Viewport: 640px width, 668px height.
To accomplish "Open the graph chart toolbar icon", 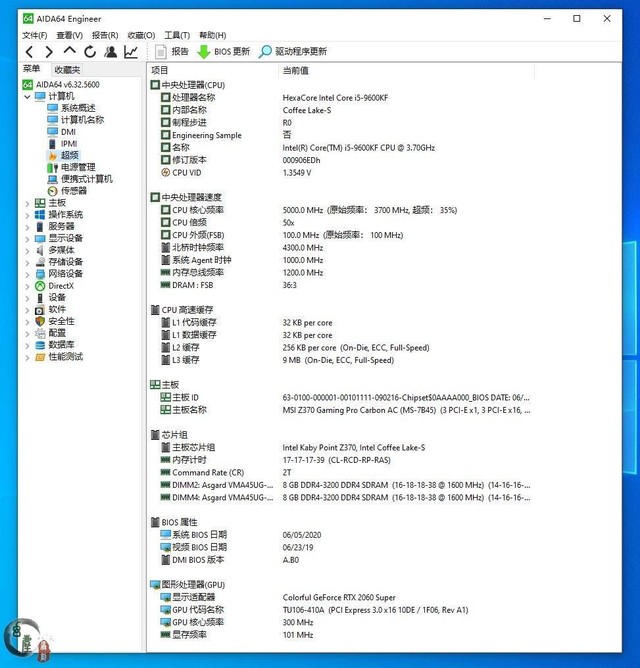I will pyautogui.click(x=131, y=52).
